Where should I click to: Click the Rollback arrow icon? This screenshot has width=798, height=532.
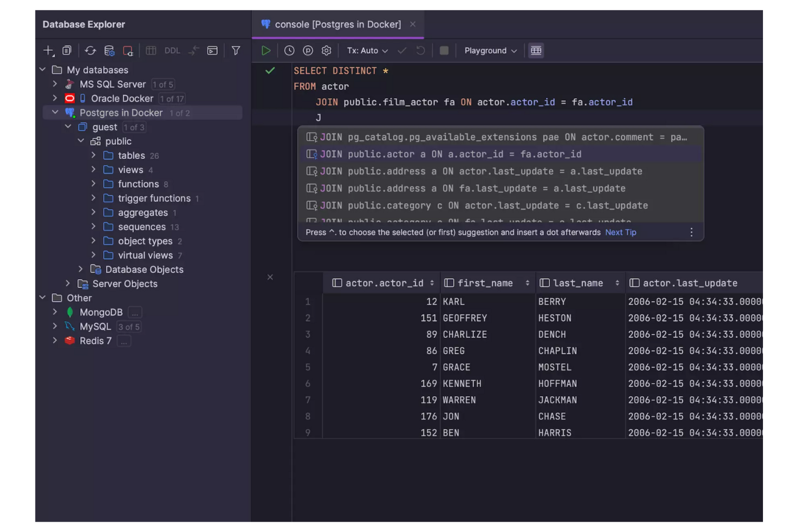[421, 51]
